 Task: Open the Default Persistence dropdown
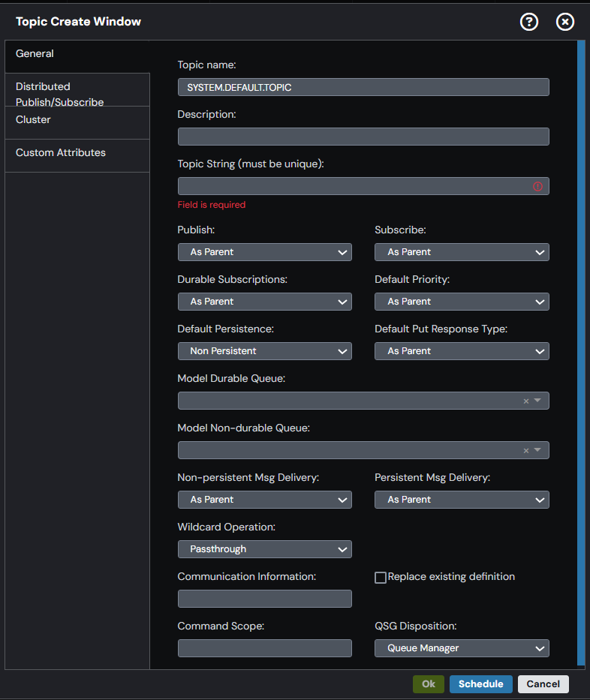pos(265,351)
